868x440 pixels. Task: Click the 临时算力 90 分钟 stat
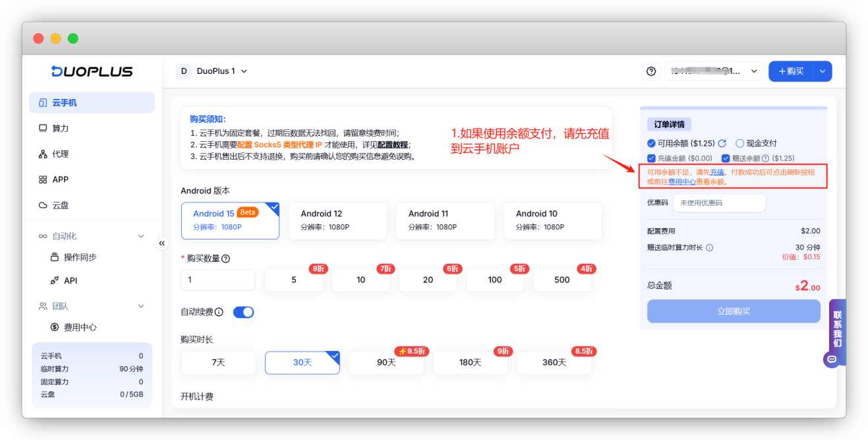pos(92,369)
